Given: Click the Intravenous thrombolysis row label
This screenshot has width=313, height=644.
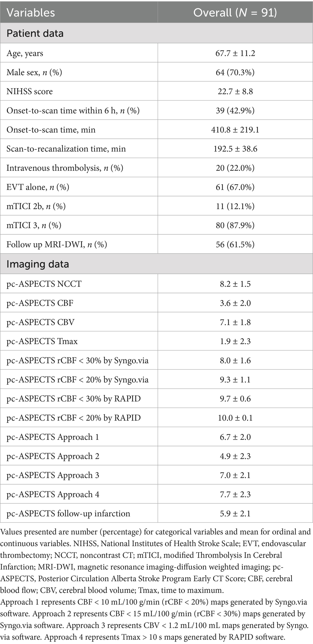Looking at the screenshot, I should pos(65,168).
